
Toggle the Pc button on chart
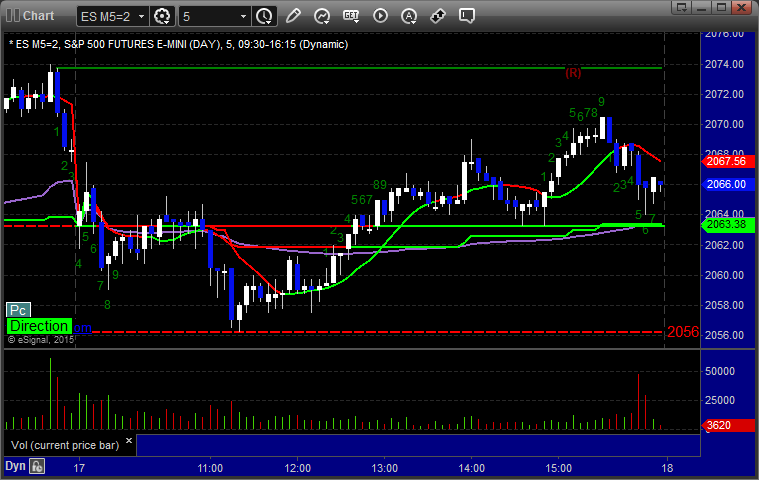tap(18, 310)
